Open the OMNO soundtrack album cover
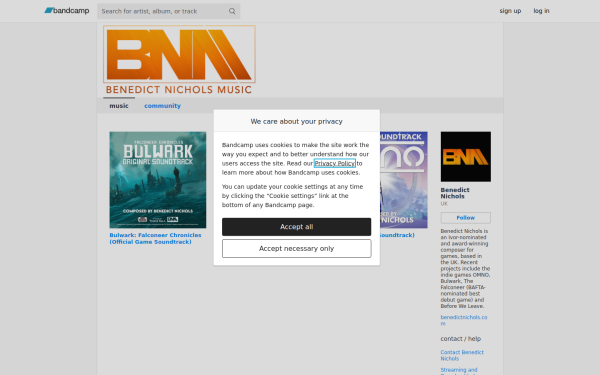600x375 pixels. pos(404,180)
